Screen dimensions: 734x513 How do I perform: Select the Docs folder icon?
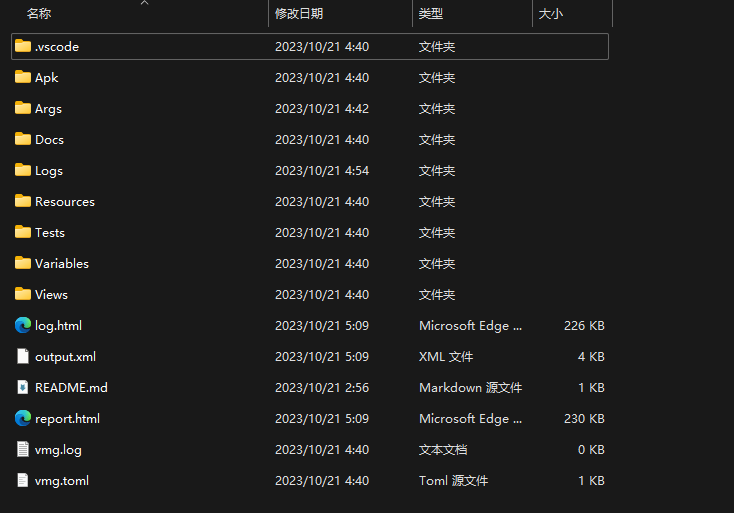point(22,139)
